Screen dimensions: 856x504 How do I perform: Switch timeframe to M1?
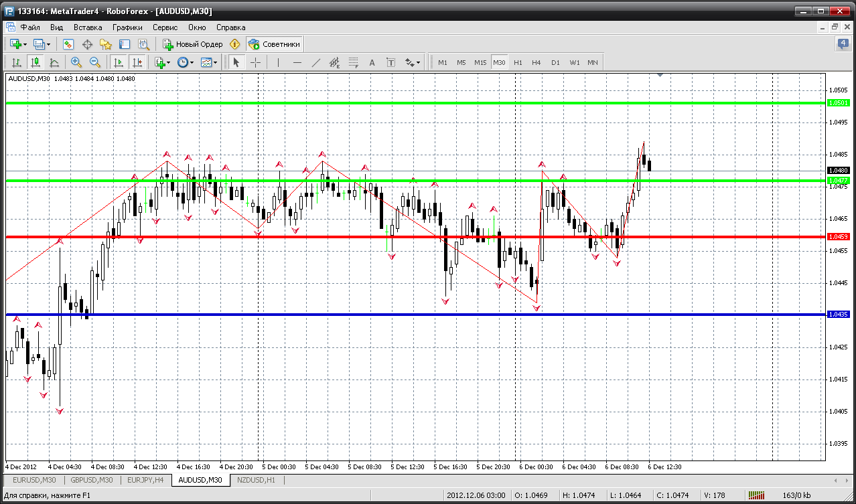point(443,62)
